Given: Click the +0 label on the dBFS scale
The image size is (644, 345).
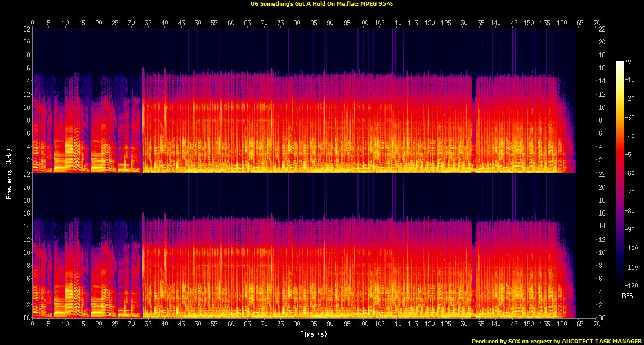Looking at the screenshot, I should pyautogui.click(x=628, y=61).
